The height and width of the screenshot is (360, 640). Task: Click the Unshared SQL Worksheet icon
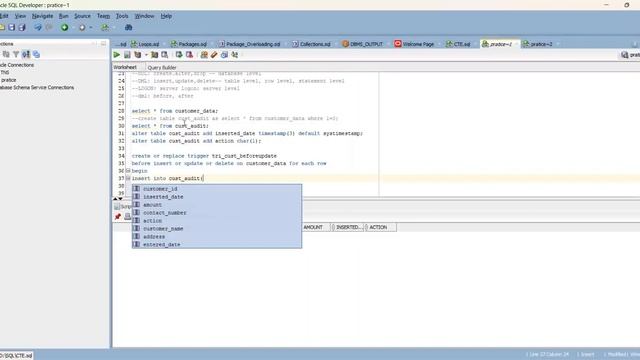(204, 55)
